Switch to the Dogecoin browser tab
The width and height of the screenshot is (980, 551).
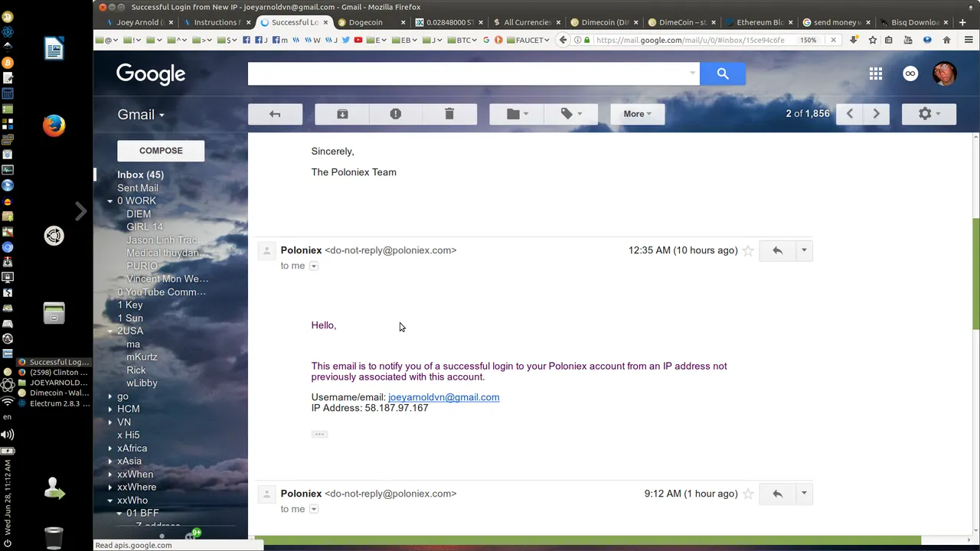[369, 22]
